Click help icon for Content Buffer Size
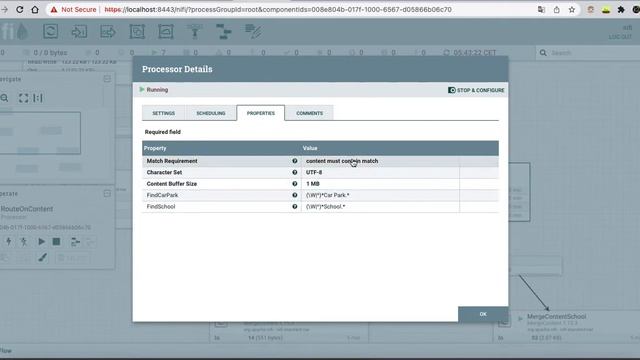This screenshot has height=360, width=640. coord(295,184)
